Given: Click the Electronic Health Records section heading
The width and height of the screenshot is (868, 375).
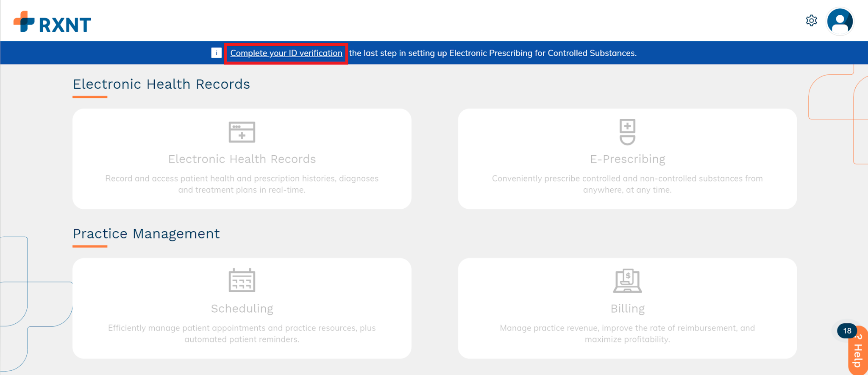Looking at the screenshot, I should 161,84.
